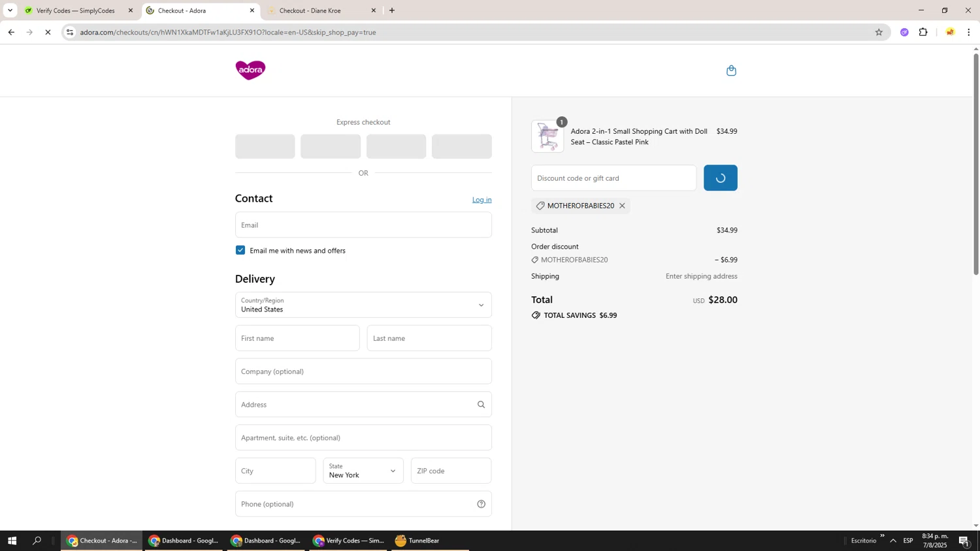Open the tab search dropdown
The image size is (980, 551).
tap(10, 10)
